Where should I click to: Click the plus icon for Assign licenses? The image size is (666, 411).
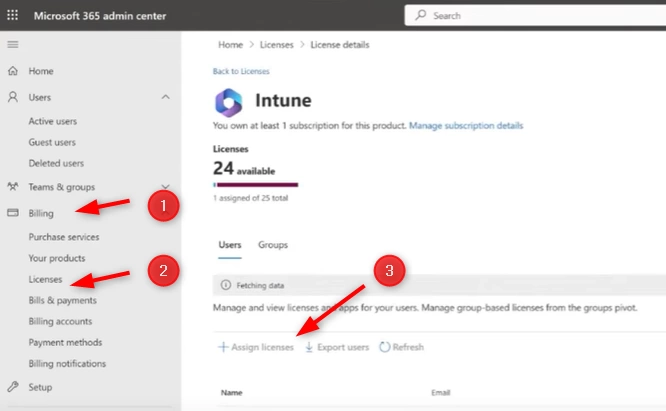click(x=223, y=347)
